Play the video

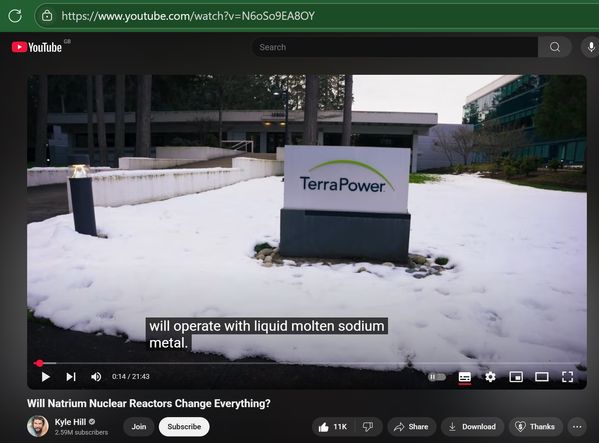pos(45,377)
